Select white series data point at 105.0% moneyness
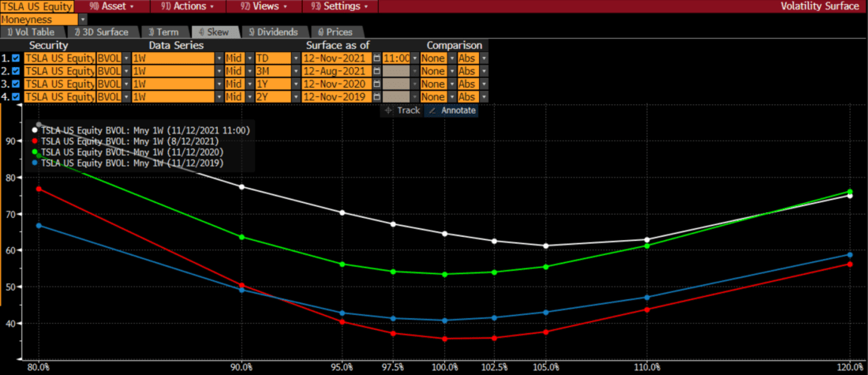Image resolution: width=868 pixels, height=375 pixels. [x=546, y=246]
